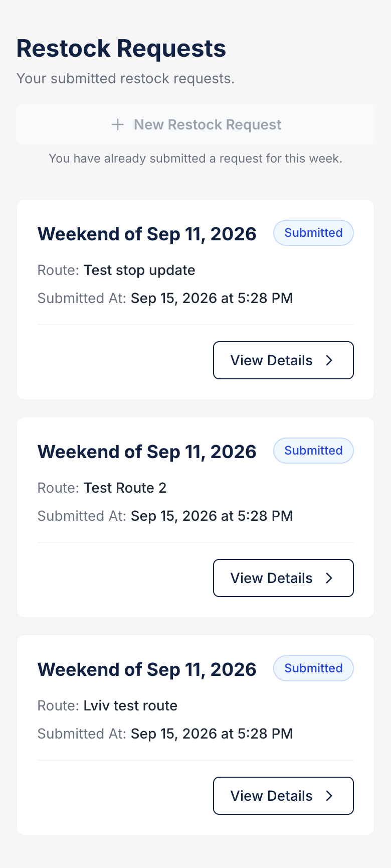Click the route name Test Route 2
The width and height of the screenshot is (391, 868).
(x=125, y=488)
